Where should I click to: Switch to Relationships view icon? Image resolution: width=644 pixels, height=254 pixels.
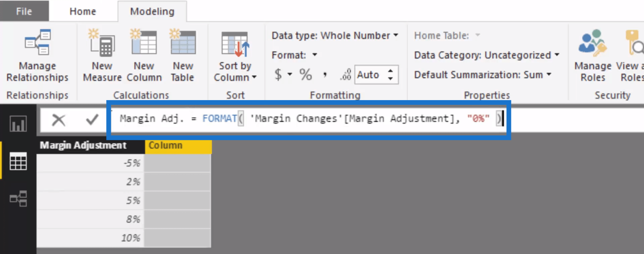pyautogui.click(x=18, y=199)
